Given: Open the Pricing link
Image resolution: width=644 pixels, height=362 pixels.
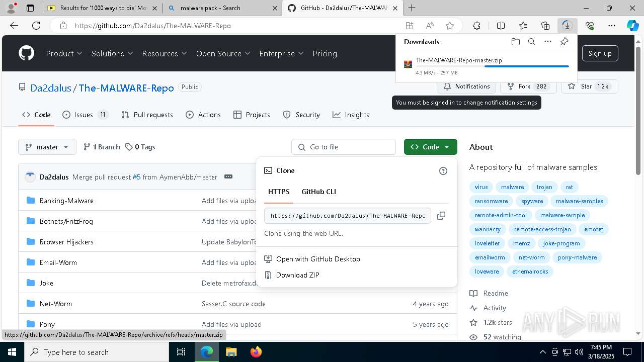Looking at the screenshot, I should click(325, 53).
